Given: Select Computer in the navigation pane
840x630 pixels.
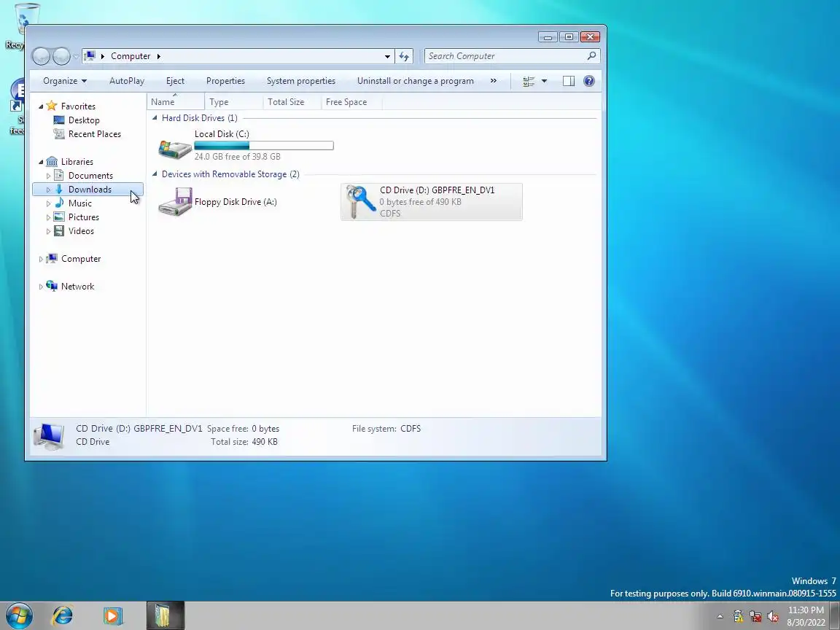Looking at the screenshot, I should 81,259.
